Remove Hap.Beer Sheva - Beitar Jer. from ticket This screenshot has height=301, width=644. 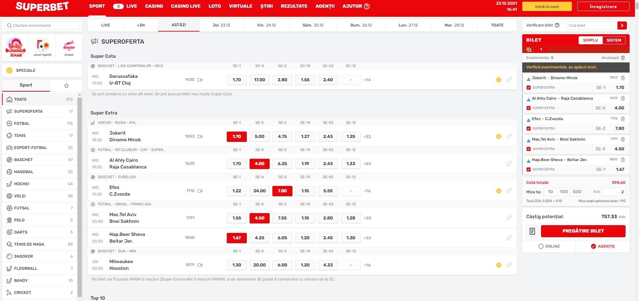pos(623,160)
